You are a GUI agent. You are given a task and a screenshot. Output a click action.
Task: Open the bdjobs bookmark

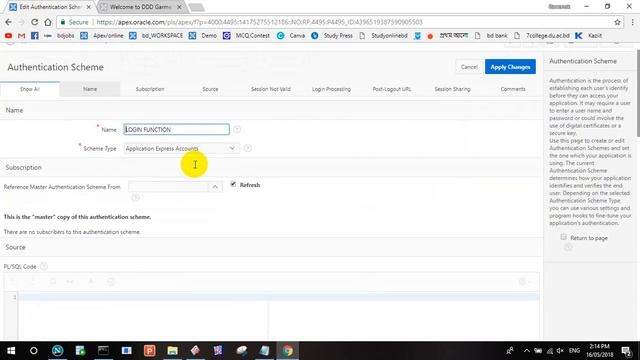click(60, 36)
